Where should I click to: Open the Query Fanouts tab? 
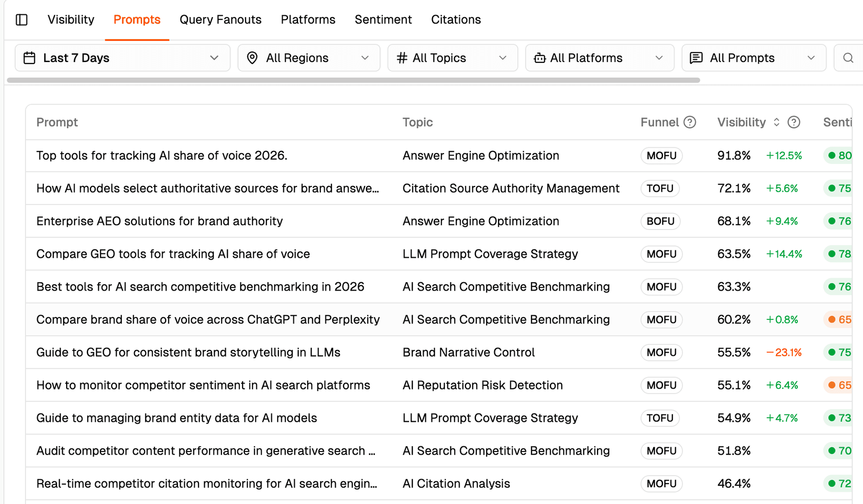click(x=220, y=20)
